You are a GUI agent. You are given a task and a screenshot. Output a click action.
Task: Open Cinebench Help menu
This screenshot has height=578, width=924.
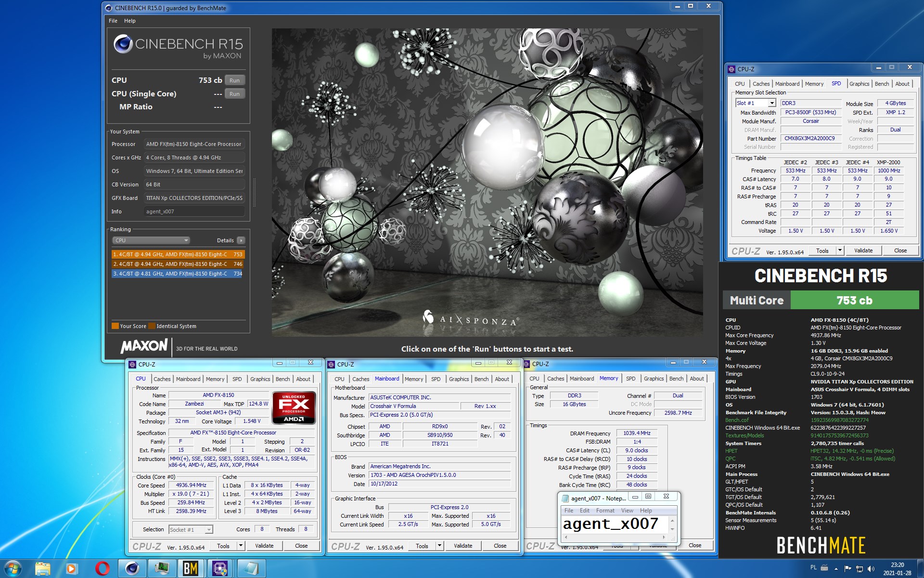(x=130, y=21)
